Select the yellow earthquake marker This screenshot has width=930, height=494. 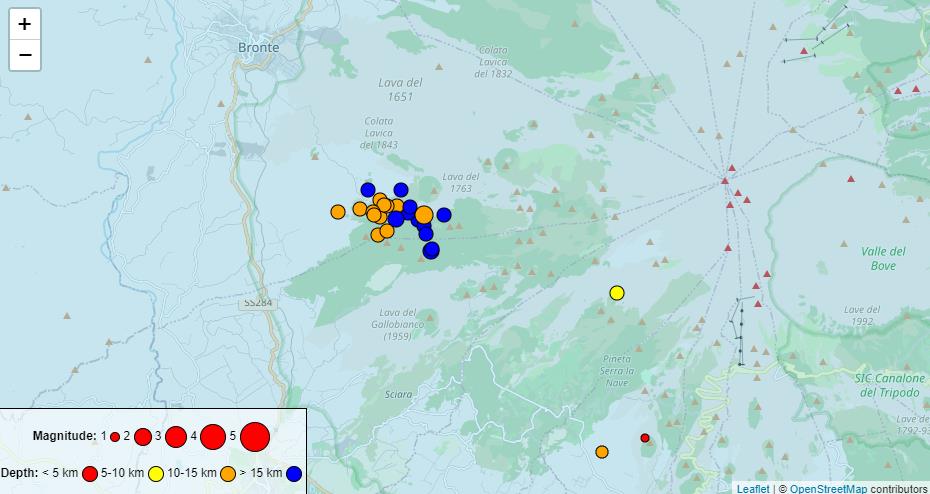(617, 293)
